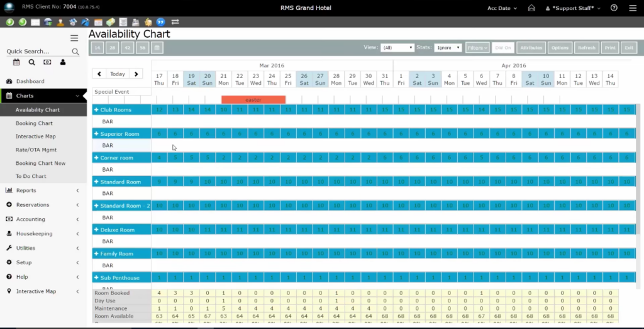Click the Attributes button
644x329 pixels.
click(531, 48)
